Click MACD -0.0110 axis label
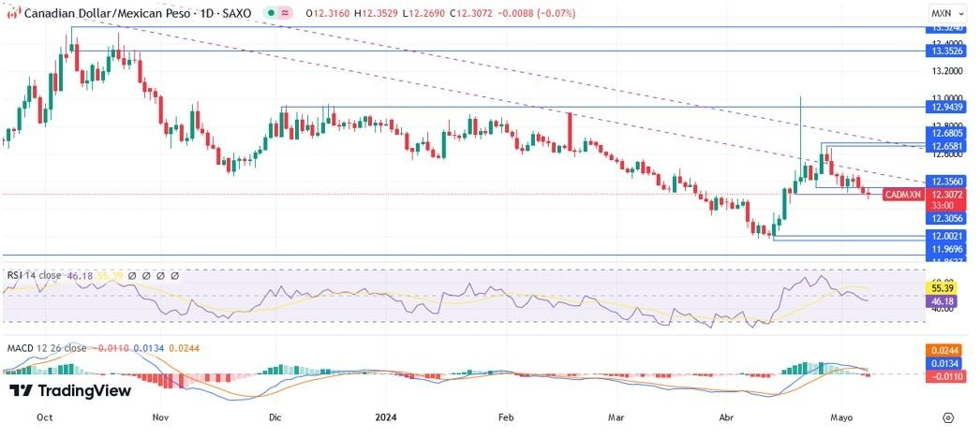 945,376
